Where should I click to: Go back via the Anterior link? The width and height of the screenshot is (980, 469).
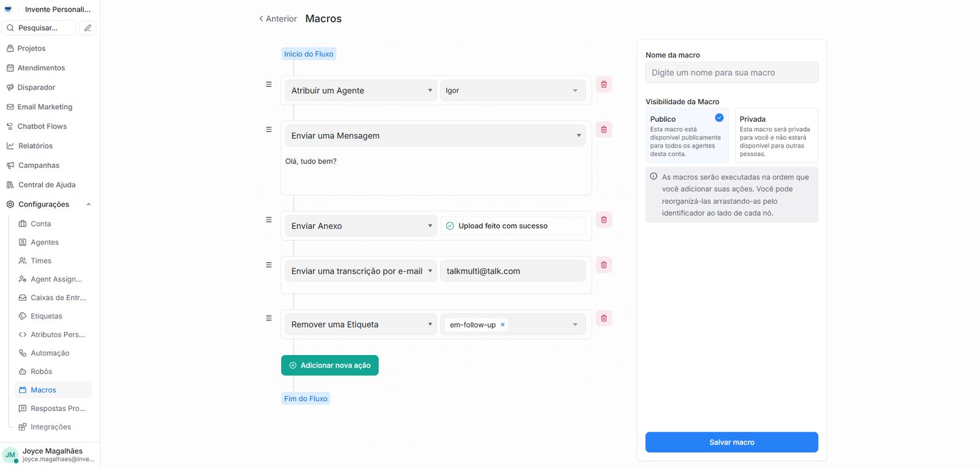pyautogui.click(x=277, y=19)
